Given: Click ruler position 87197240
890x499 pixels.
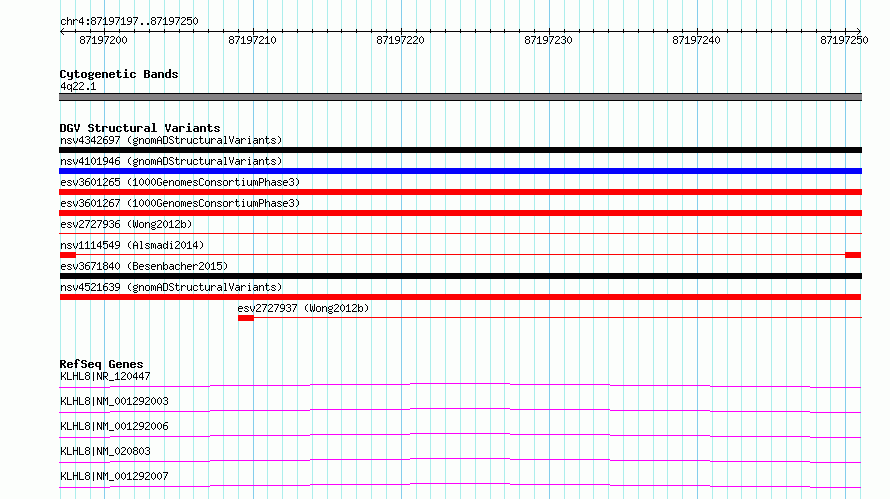Looking at the screenshot, I should (x=696, y=40).
